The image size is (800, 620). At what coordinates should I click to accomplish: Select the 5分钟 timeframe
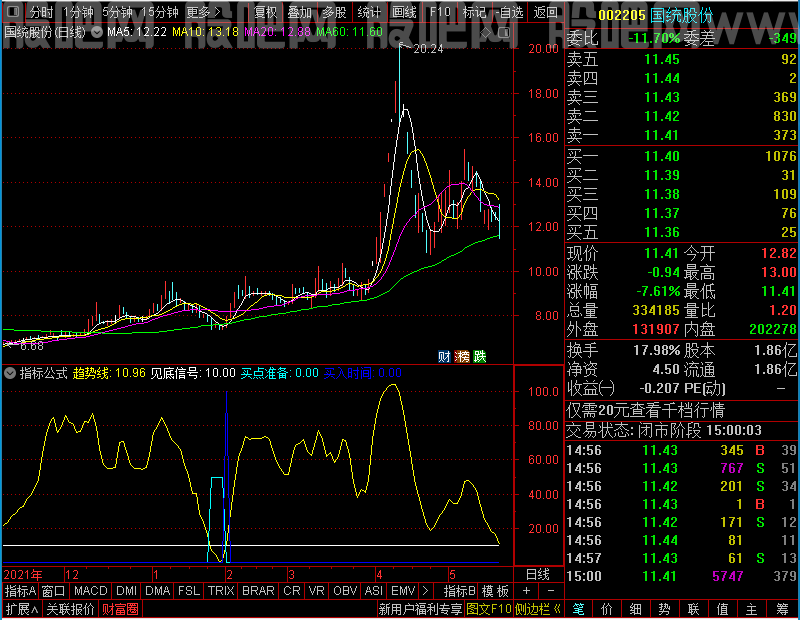(117, 12)
